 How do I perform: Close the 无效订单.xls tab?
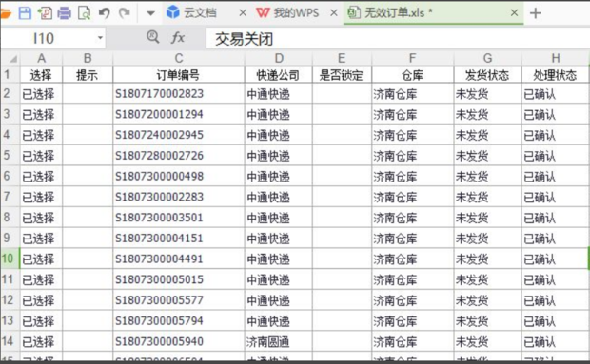click(x=515, y=13)
